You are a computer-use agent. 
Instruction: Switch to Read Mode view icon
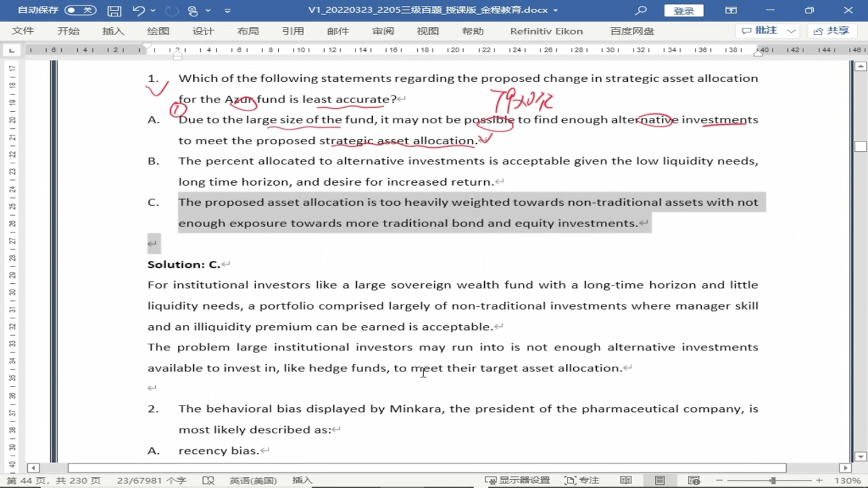click(626, 481)
